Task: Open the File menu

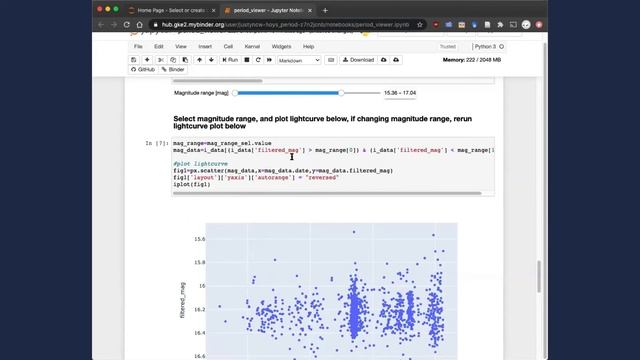Action: pos(138,47)
